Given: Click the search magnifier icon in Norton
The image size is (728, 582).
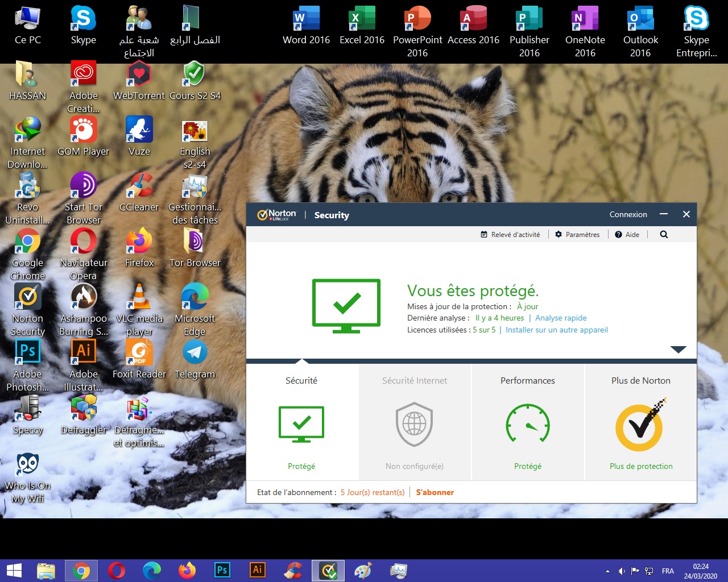Looking at the screenshot, I should (x=664, y=235).
